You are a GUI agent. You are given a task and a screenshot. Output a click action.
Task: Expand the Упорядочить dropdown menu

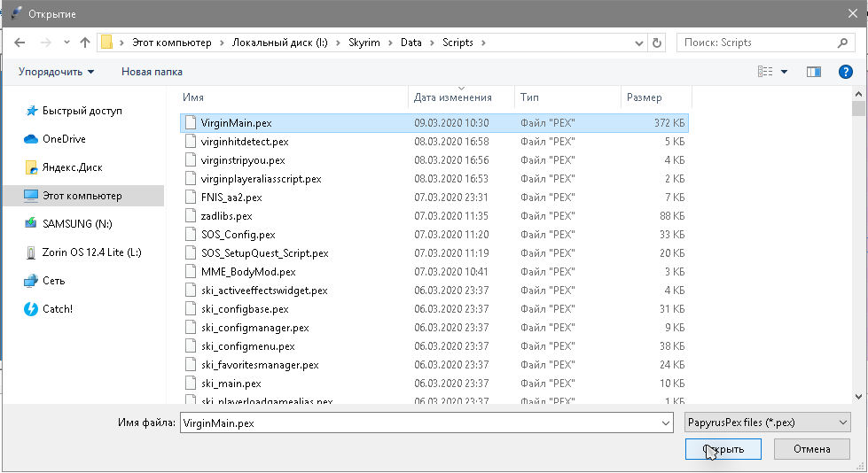pyautogui.click(x=56, y=72)
